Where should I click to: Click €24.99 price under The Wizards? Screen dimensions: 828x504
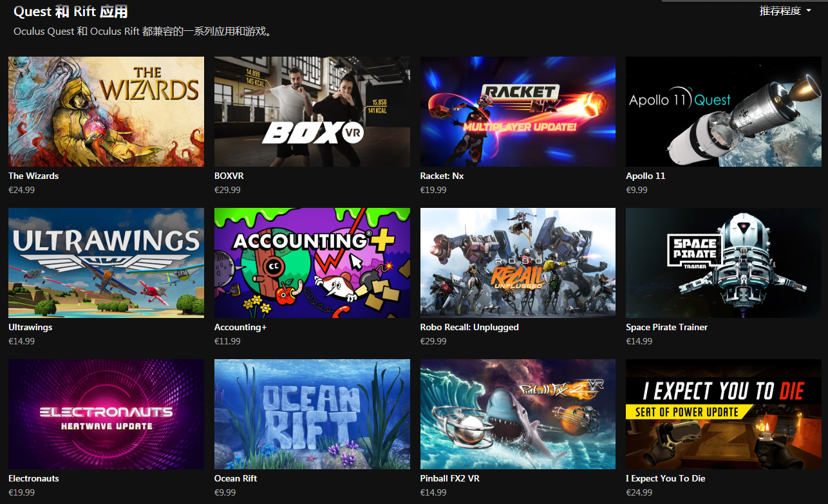(x=21, y=190)
